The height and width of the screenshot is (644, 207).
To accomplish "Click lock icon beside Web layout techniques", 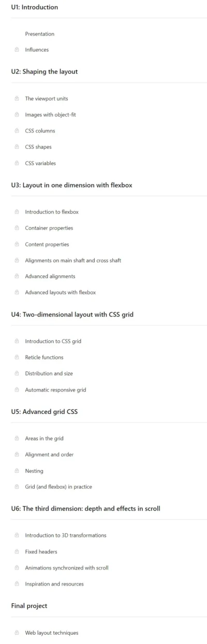I will [17, 633].
